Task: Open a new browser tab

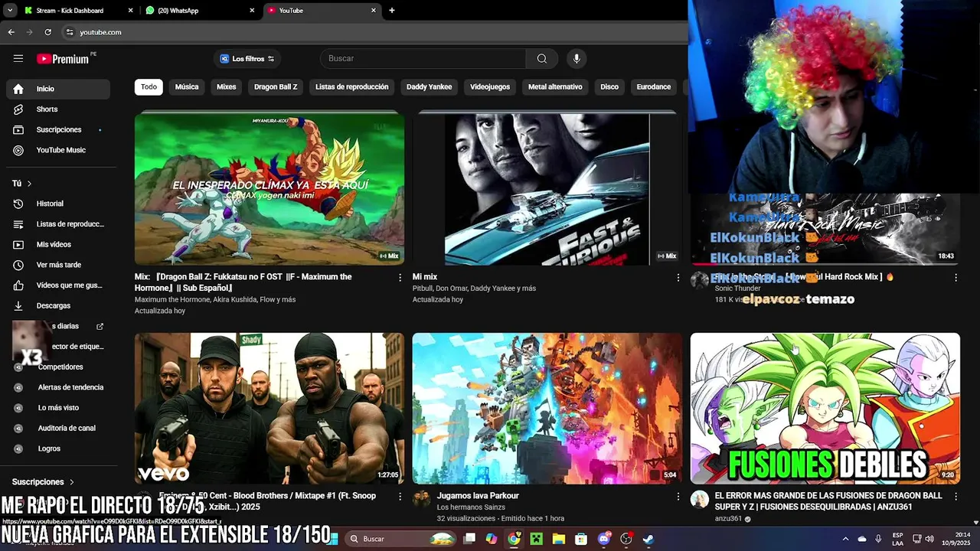Action: tap(392, 11)
